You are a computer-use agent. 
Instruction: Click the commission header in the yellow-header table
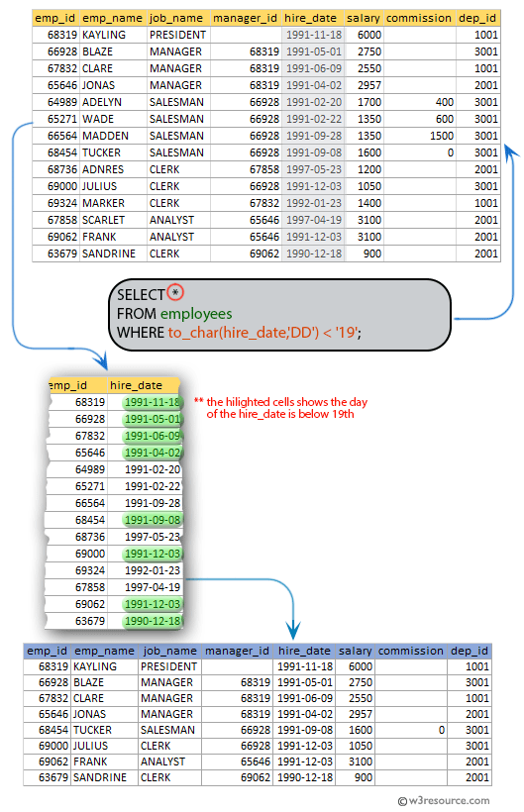pyautogui.click(x=418, y=18)
